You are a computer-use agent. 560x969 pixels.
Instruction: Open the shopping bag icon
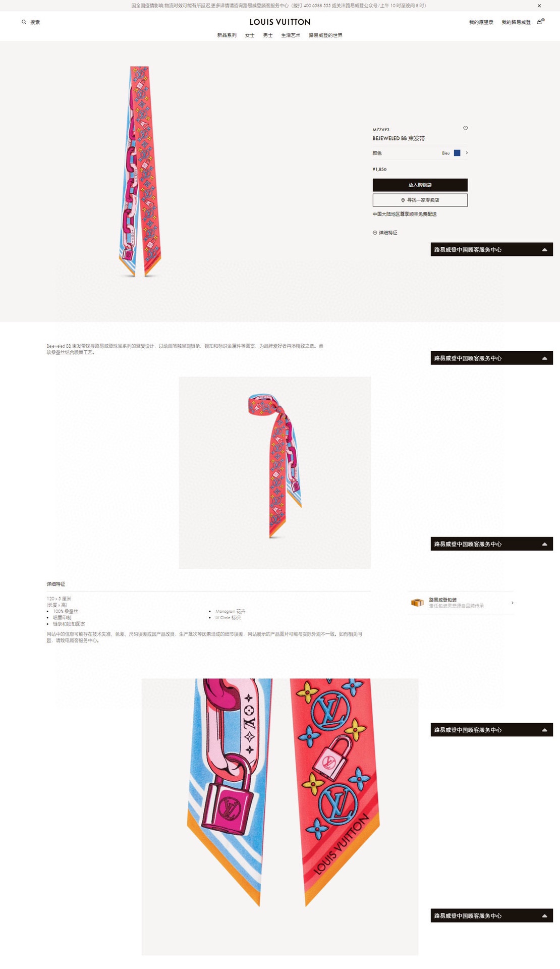pyautogui.click(x=540, y=22)
